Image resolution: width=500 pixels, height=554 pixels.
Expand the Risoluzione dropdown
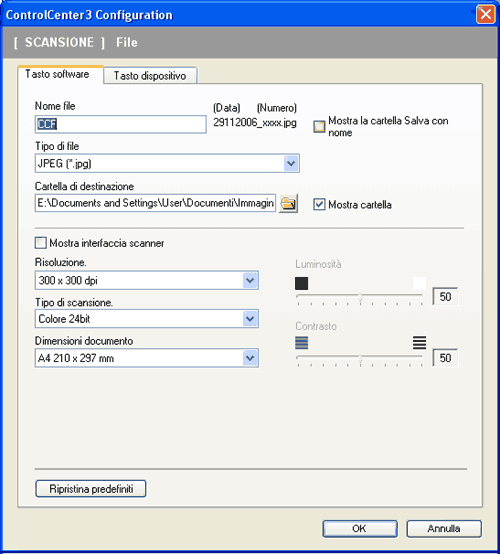[x=250, y=281]
